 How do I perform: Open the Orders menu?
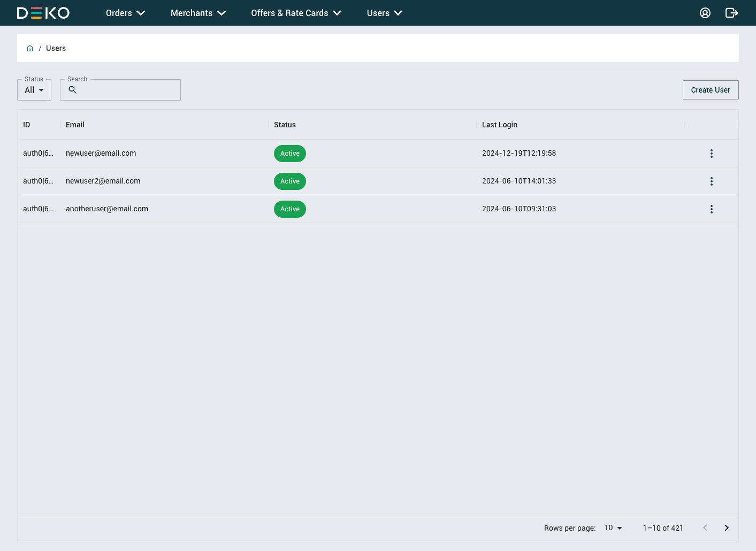click(x=126, y=13)
